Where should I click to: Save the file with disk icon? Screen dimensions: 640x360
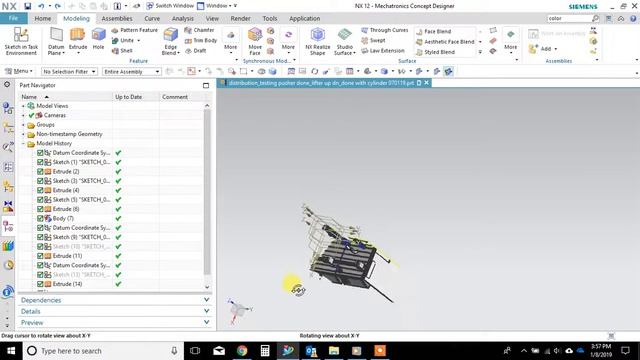tap(27, 6)
